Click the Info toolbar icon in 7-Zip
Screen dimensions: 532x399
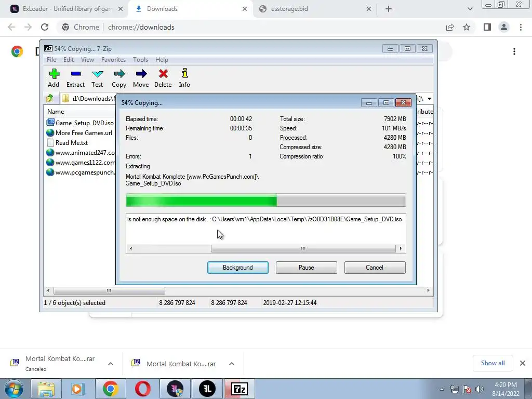coord(184,78)
